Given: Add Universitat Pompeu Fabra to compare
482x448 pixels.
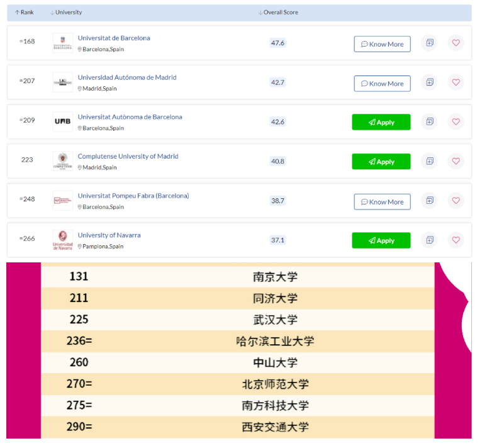Looking at the screenshot, I should 429,201.
